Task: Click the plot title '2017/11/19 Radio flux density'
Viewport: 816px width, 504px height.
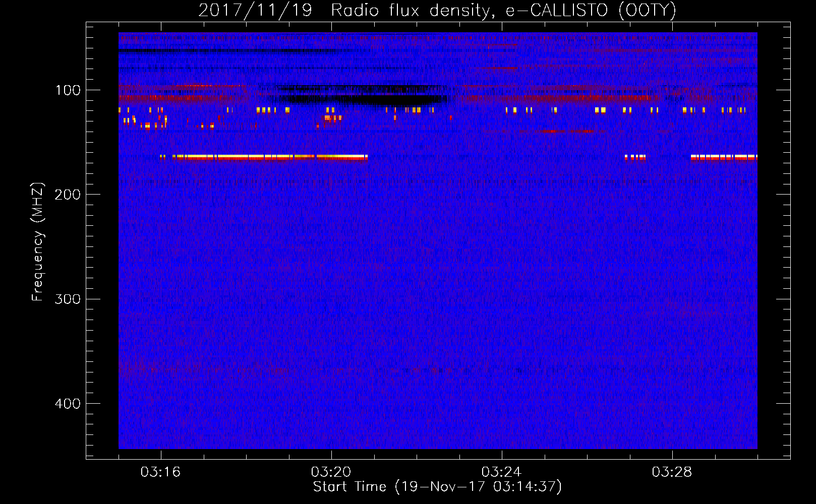Action: click(x=437, y=10)
